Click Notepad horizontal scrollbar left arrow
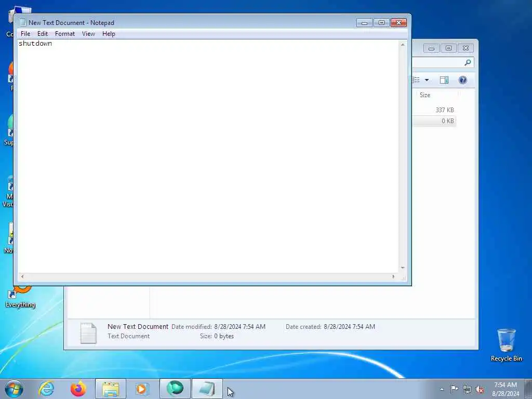532x399 pixels. pos(22,276)
